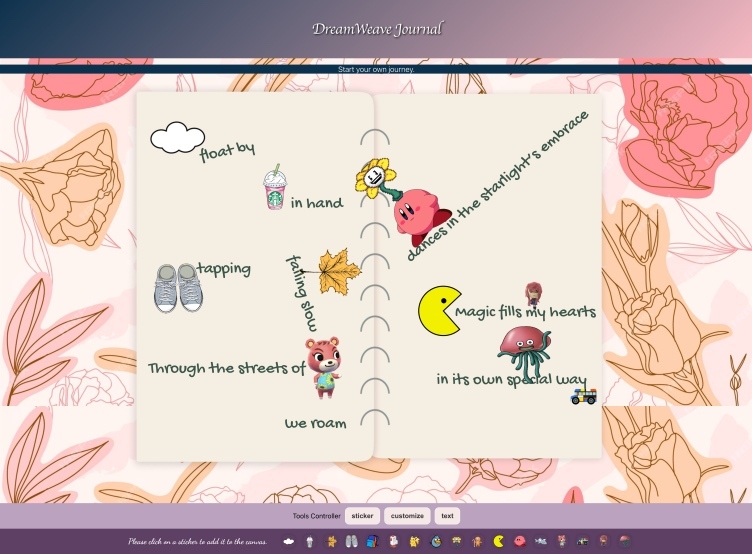Open the text tool

(x=447, y=516)
